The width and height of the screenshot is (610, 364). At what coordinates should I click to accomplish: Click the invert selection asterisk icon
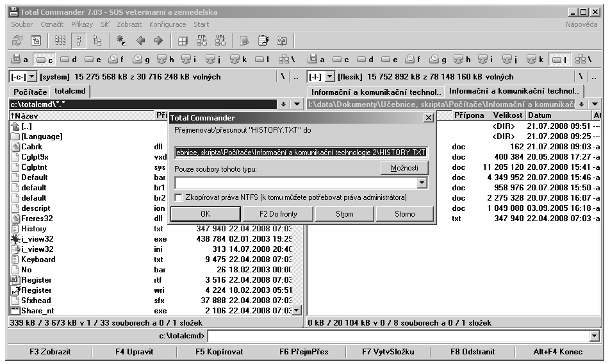pyautogui.click(x=121, y=40)
